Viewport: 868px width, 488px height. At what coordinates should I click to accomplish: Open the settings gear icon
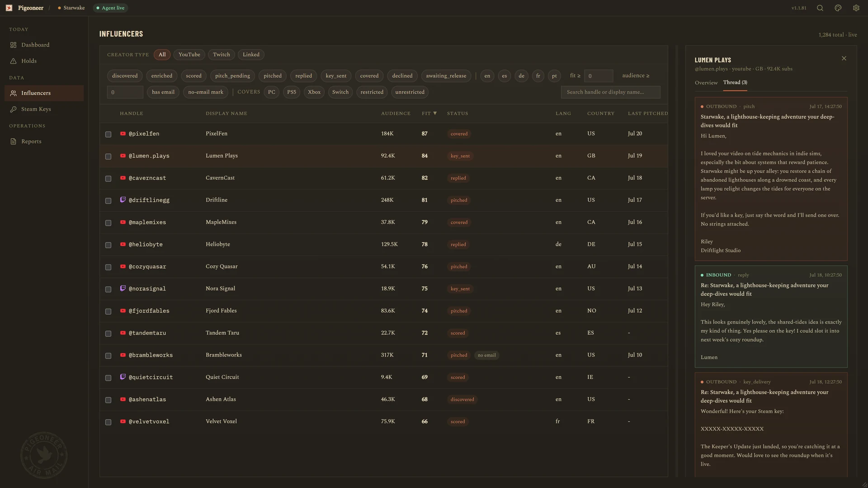856,8
